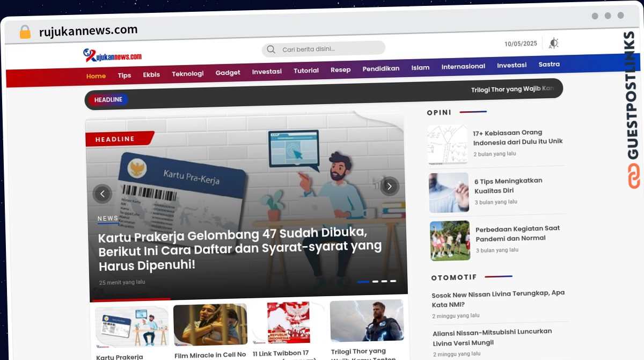Click the Thor article thumbnail image
644x360 pixels.
click(367, 321)
